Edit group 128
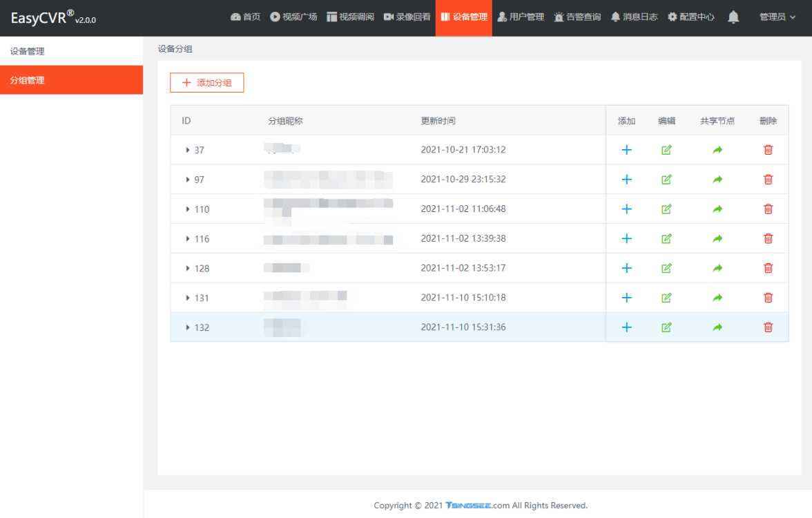Viewport: 812px width, 518px height. [666, 268]
